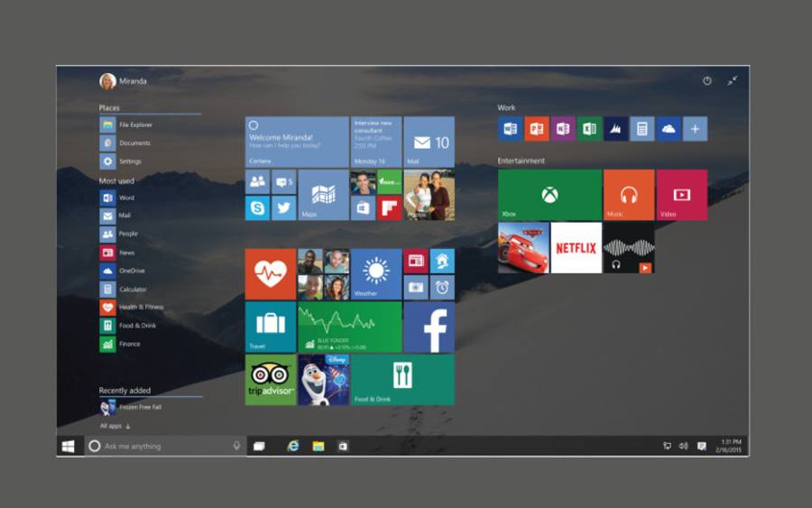The width and height of the screenshot is (812, 508).
Task: Open Finance in the Most used list
Action: [x=120, y=344]
